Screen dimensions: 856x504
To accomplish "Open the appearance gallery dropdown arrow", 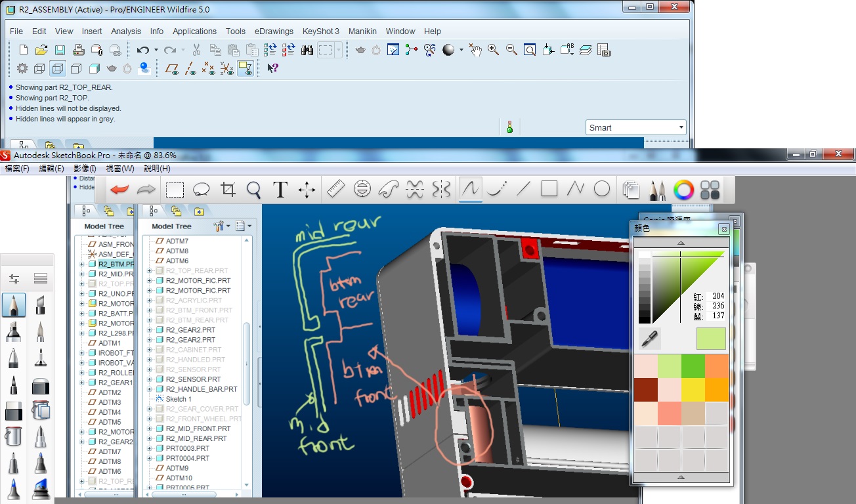I will 461,50.
